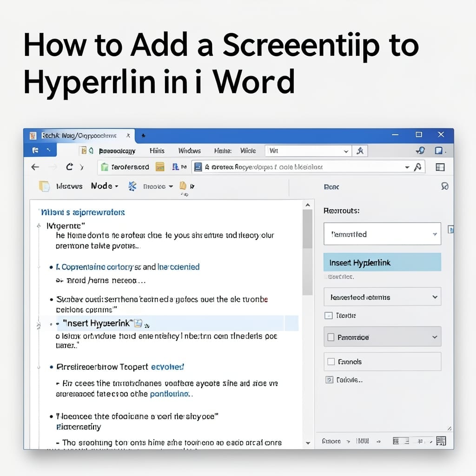476x476 pixels.
Task: Click the forward chevron after the refresh icon
Action: pos(82,167)
